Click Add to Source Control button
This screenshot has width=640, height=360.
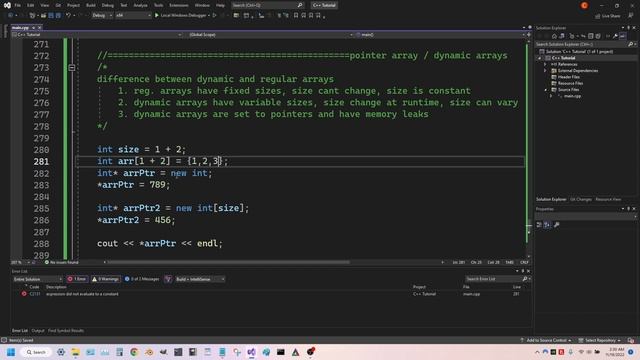click(546, 340)
